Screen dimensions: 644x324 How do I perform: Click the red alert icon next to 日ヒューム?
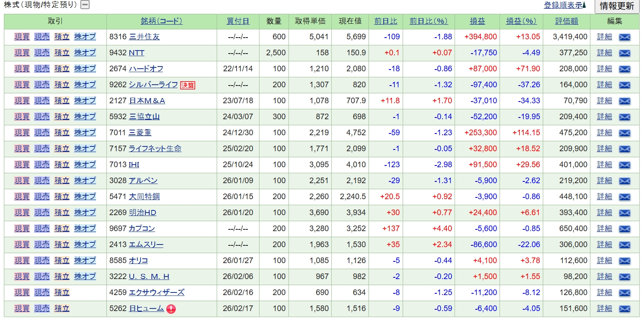[171, 309]
